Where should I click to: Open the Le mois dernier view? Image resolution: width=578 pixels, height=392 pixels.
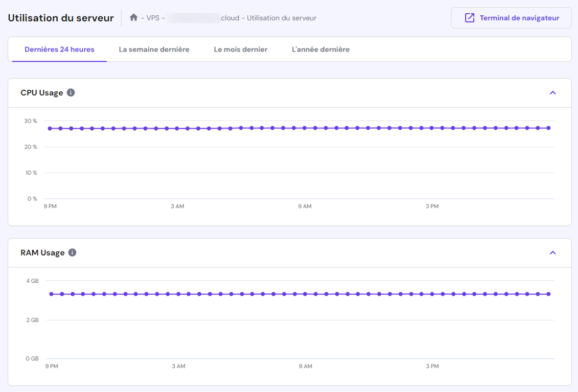[240, 50]
